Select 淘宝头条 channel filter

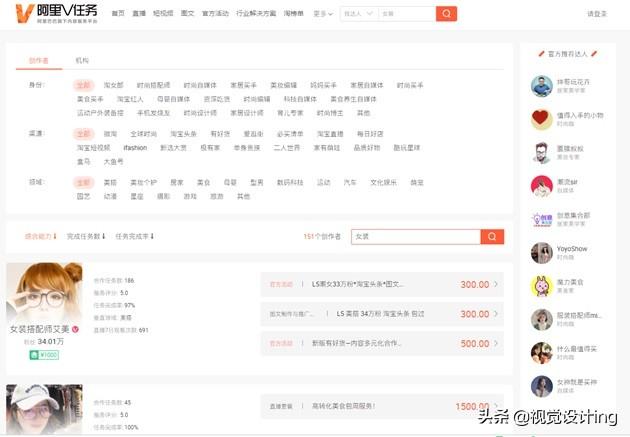pos(183,134)
